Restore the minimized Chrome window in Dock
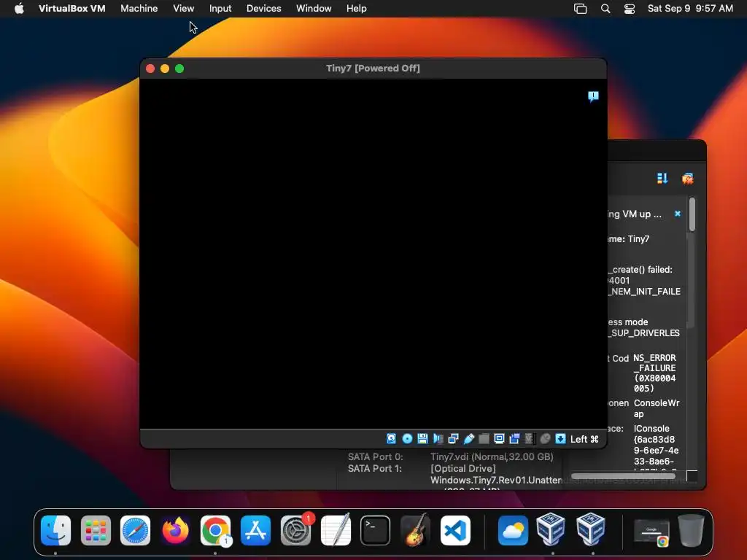747x560 pixels. 651,532
